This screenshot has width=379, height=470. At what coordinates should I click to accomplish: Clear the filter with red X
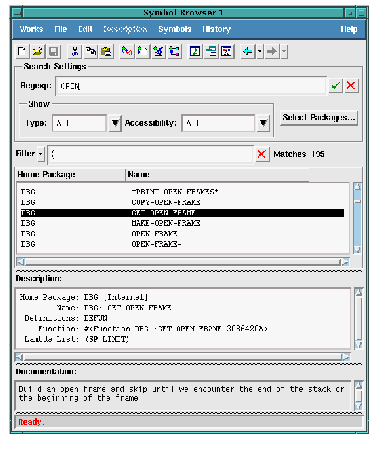pos(262,154)
